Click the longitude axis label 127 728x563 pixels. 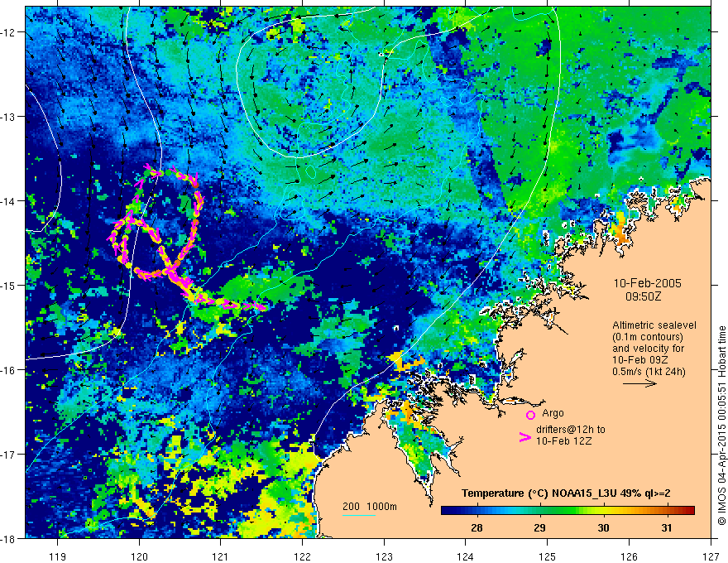[711, 556]
